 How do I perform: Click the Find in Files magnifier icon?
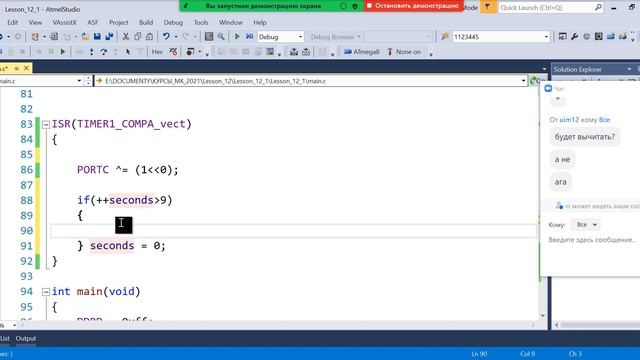tap(221, 37)
